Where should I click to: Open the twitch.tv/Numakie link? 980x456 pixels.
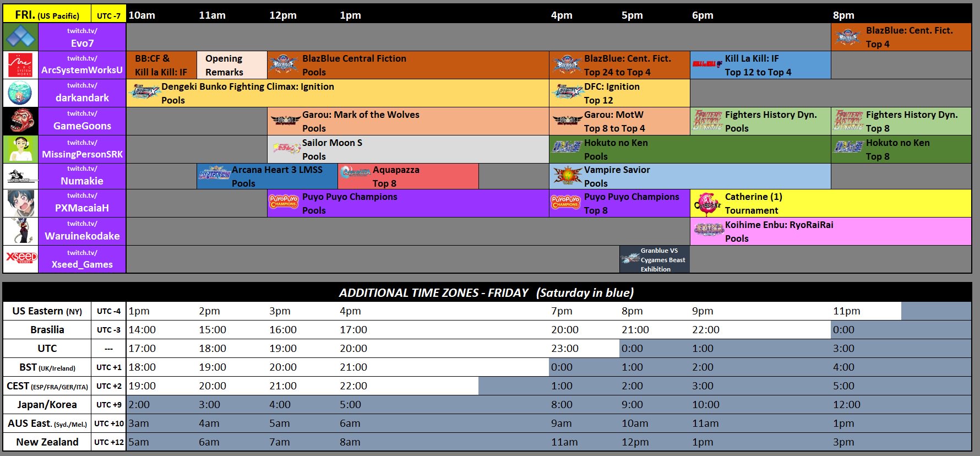pyautogui.click(x=82, y=176)
